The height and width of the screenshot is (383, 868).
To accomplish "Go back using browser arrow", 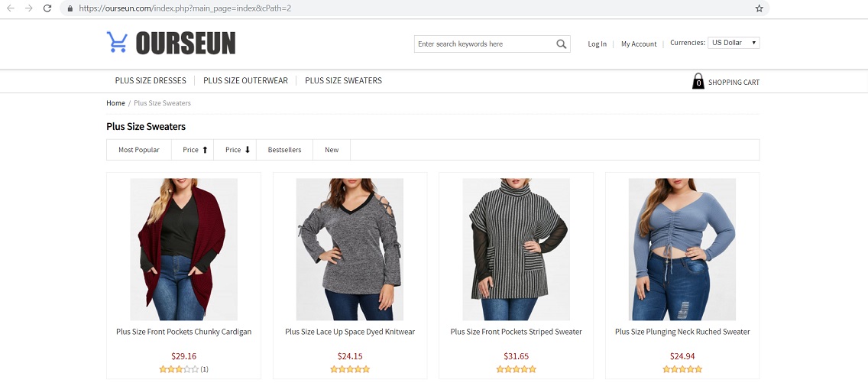I will pyautogui.click(x=11, y=8).
